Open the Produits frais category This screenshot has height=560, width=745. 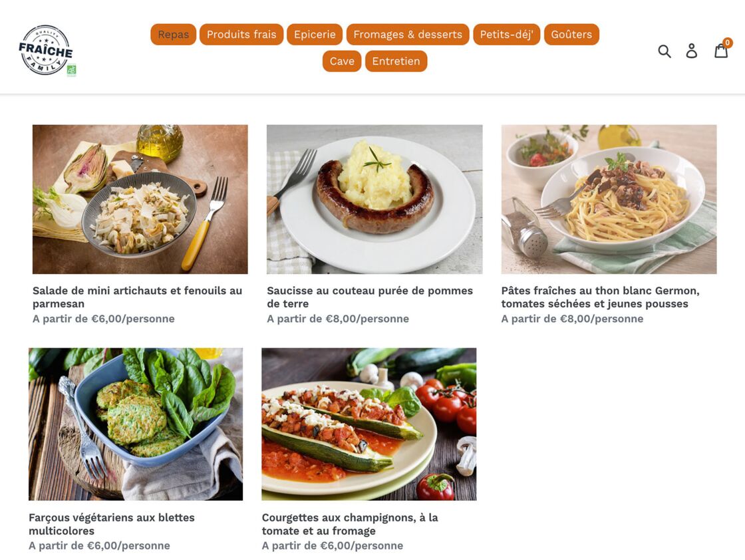coord(241,35)
